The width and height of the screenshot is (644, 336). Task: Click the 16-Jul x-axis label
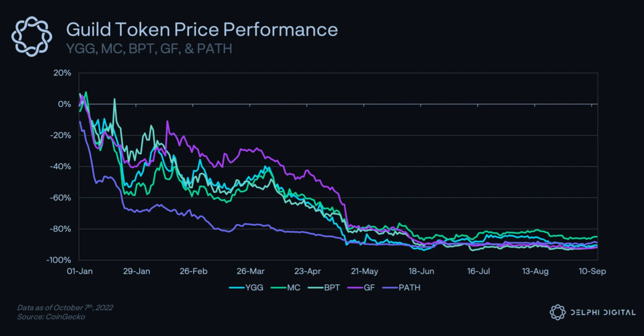(478, 271)
